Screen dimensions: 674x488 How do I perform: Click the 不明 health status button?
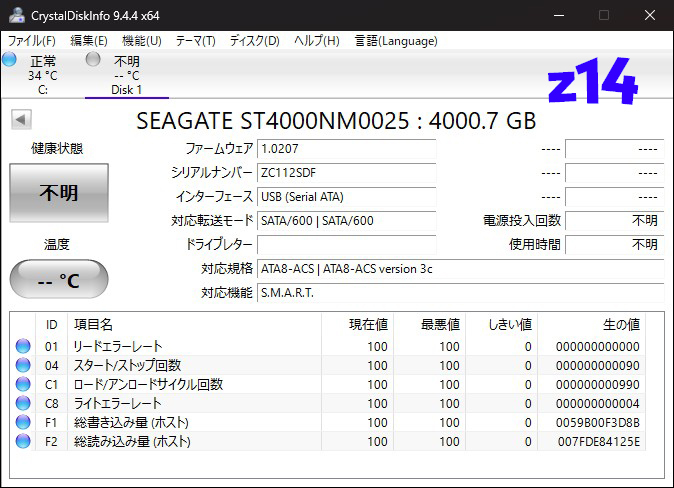tap(59, 193)
